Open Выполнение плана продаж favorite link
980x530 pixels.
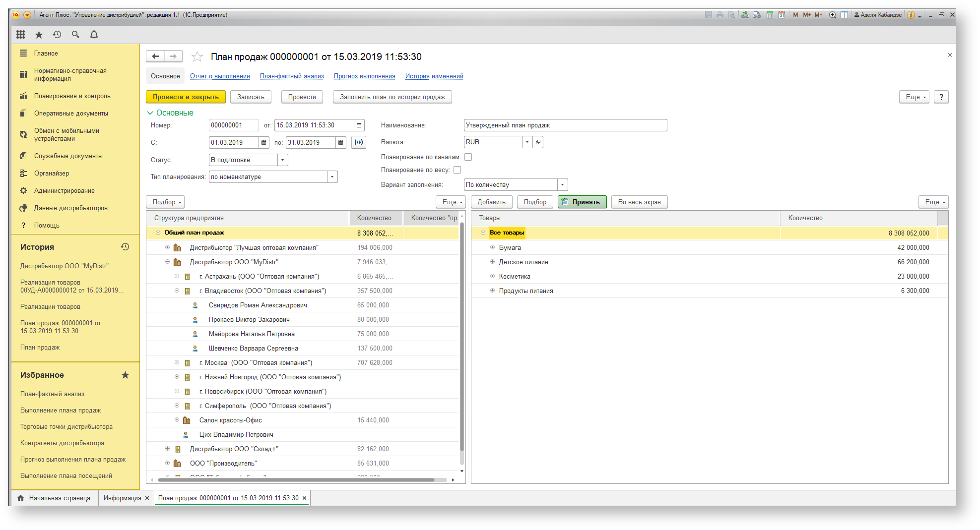click(61, 410)
